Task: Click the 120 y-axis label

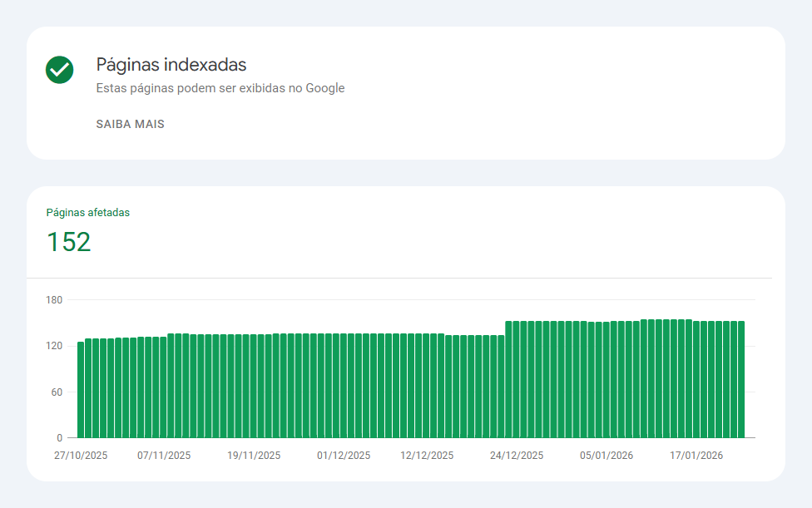Action: [54, 346]
